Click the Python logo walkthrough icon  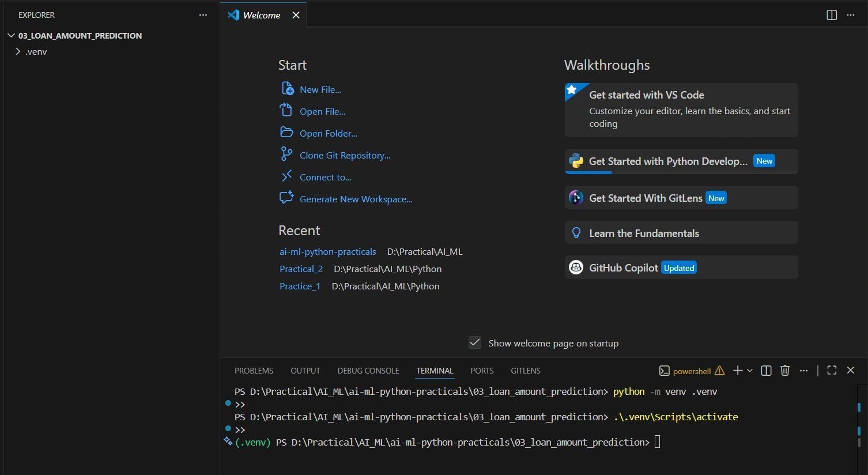click(x=576, y=161)
